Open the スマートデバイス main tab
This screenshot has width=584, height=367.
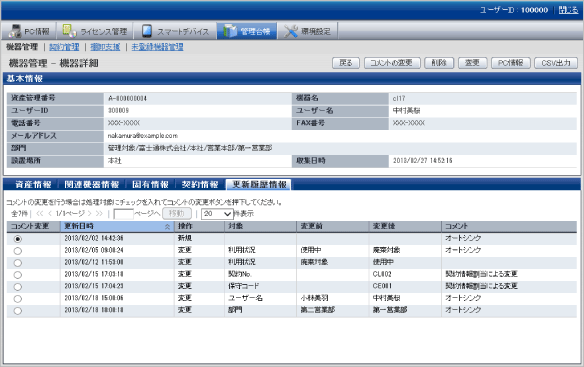pyautogui.click(x=175, y=31)
